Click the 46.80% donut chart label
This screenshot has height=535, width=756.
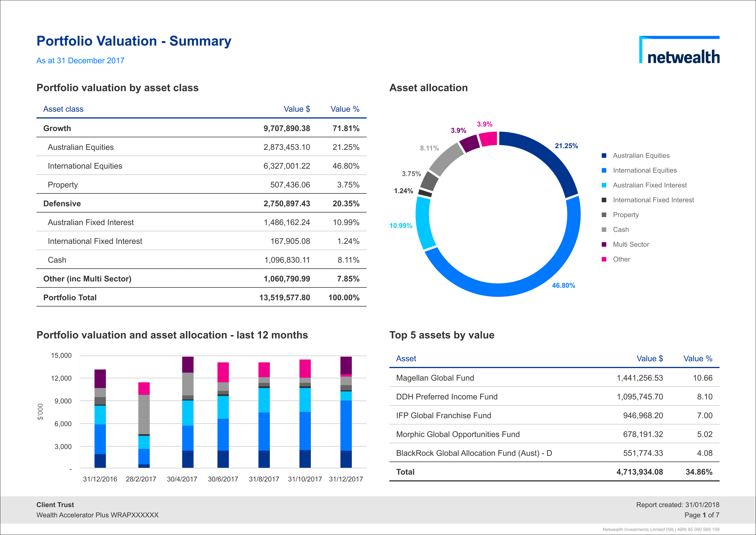pyautogui.click(x=563, y=285)
